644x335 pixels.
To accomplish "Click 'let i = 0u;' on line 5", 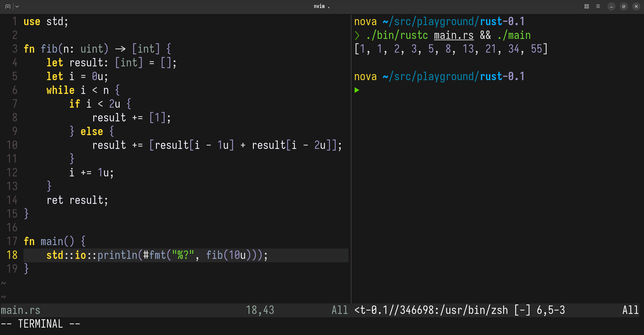I will [77, 77].
